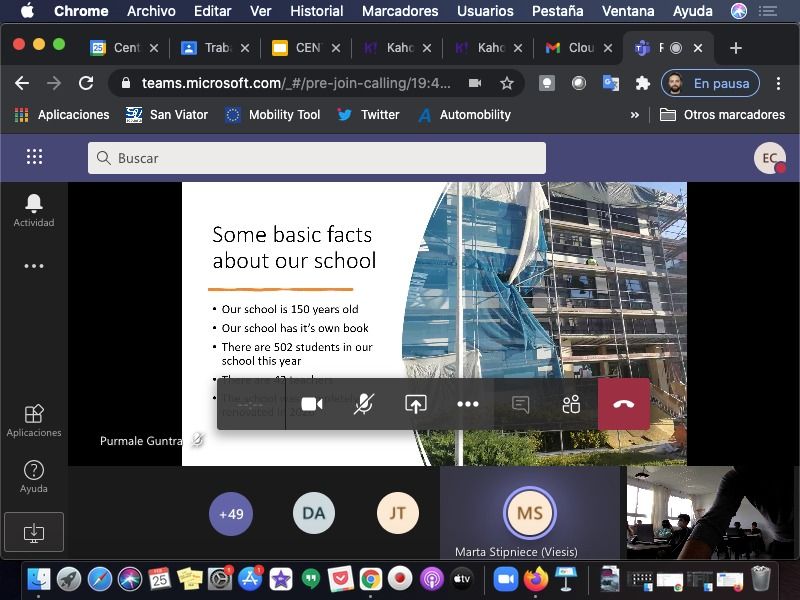Open Chrome extensions puzzle icon
Viewport: 800px width, 600px height.
point(642,83)
